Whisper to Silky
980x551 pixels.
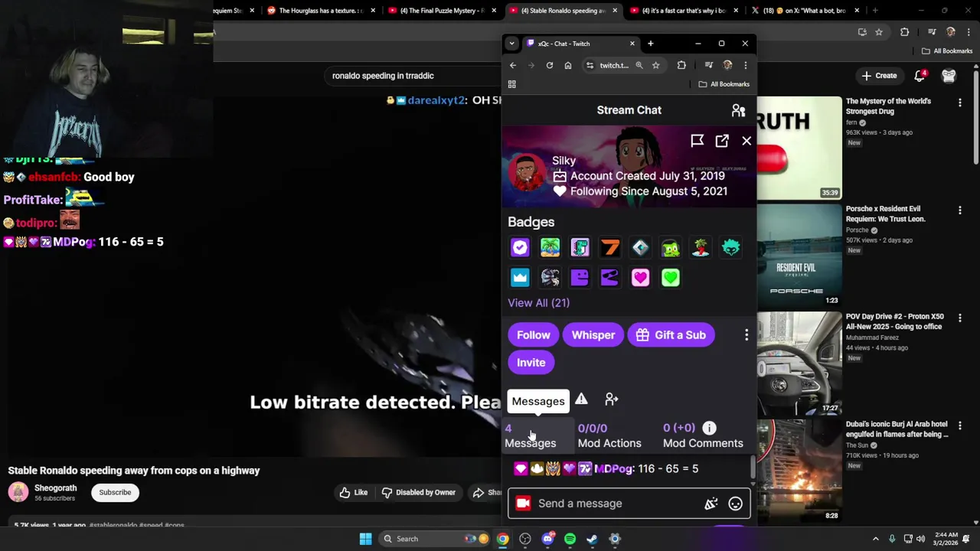point(593,335)
